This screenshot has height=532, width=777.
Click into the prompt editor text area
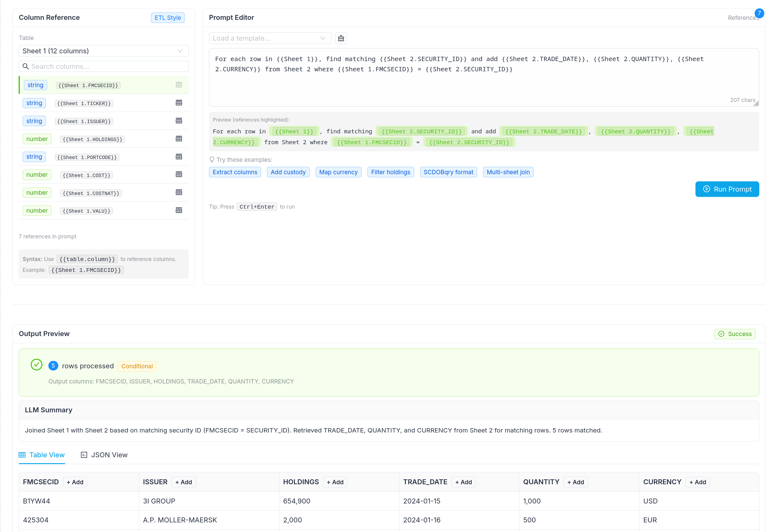coord(484,77)
